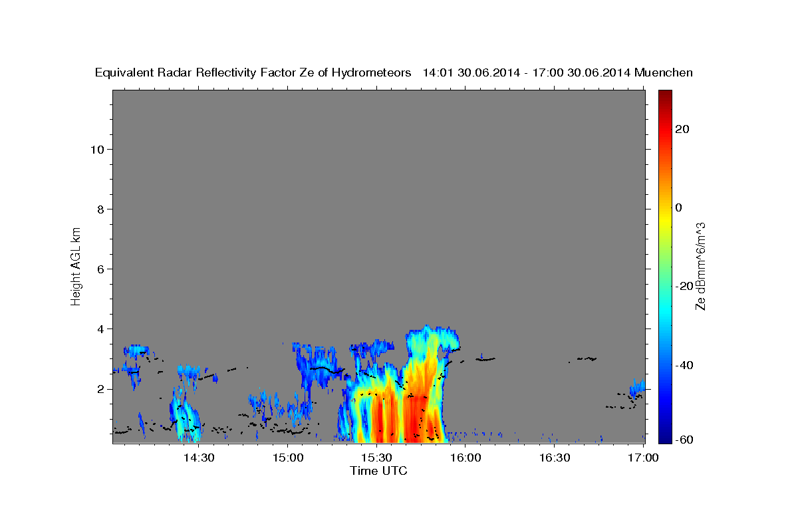Click the dark red top of the colorbar
This screenshot has height=532, width=798.
click(x=664, y=96)
